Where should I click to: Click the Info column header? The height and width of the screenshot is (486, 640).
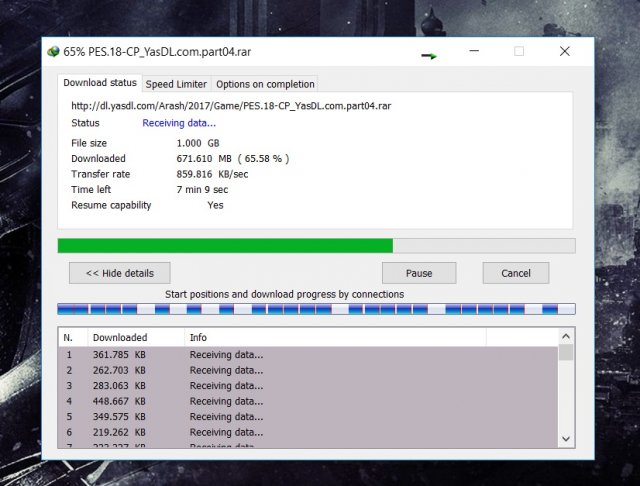pos(335,337)
